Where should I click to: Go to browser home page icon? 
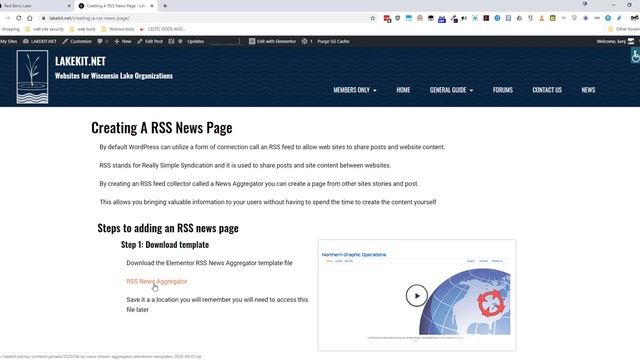click(29, 18)
